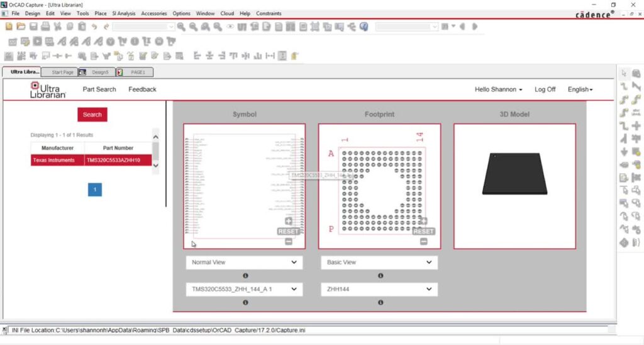Open the SI Analysis menu

(124, 14)
